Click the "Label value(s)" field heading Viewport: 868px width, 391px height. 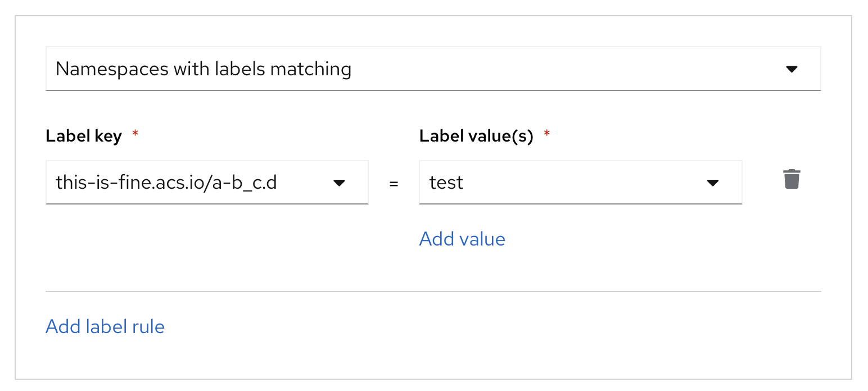[476, 136]
